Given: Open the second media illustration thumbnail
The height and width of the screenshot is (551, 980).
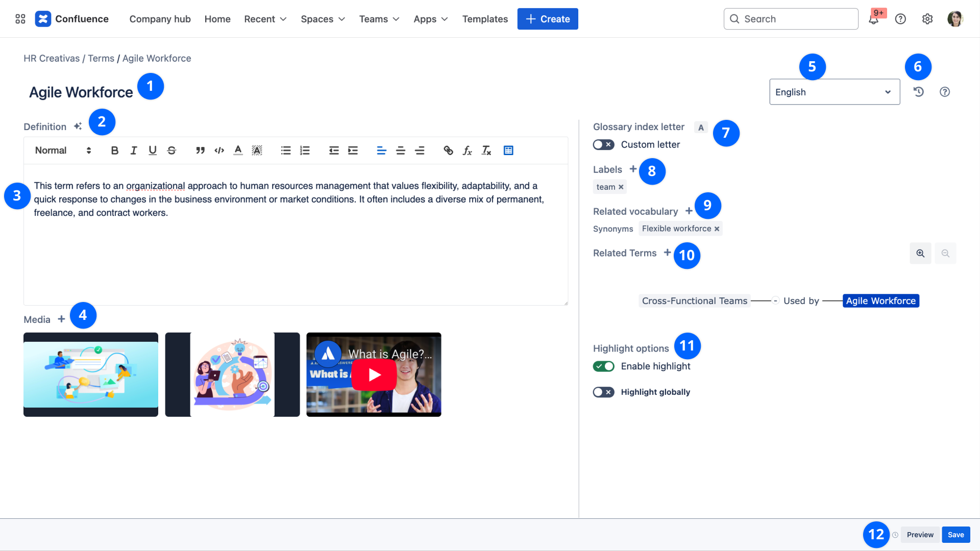Looking at the screenshot, I should [232, 374].
